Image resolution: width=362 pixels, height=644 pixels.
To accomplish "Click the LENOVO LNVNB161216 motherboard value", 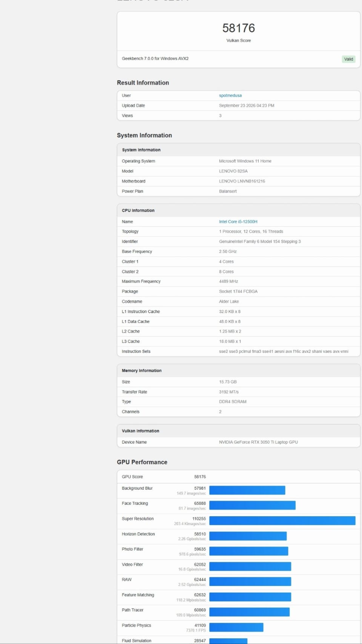I will pyautogui.click(x=242, y=181).
